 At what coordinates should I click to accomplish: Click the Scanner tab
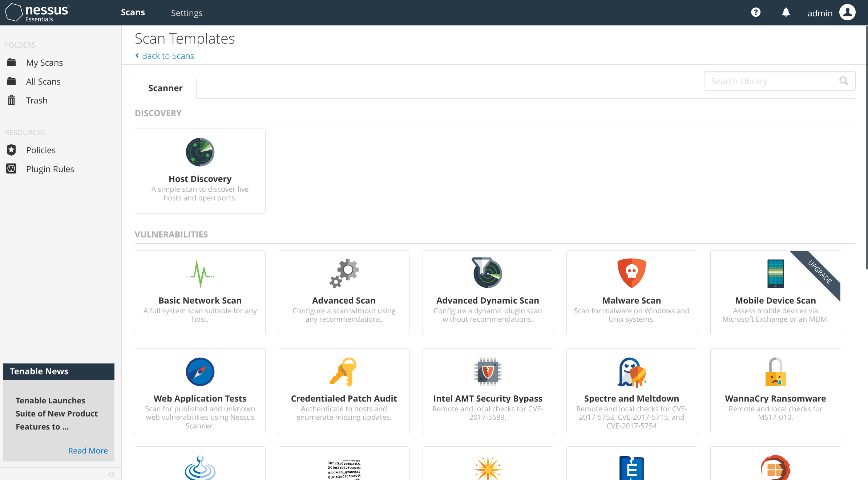[165, 88]
